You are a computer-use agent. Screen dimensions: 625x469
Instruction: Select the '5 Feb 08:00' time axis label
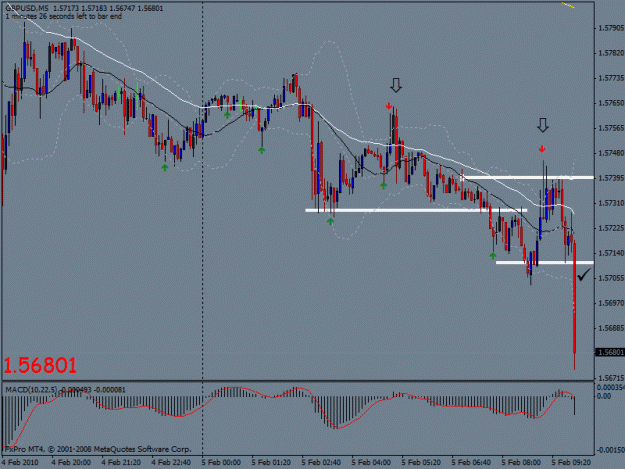click(521, 463)
